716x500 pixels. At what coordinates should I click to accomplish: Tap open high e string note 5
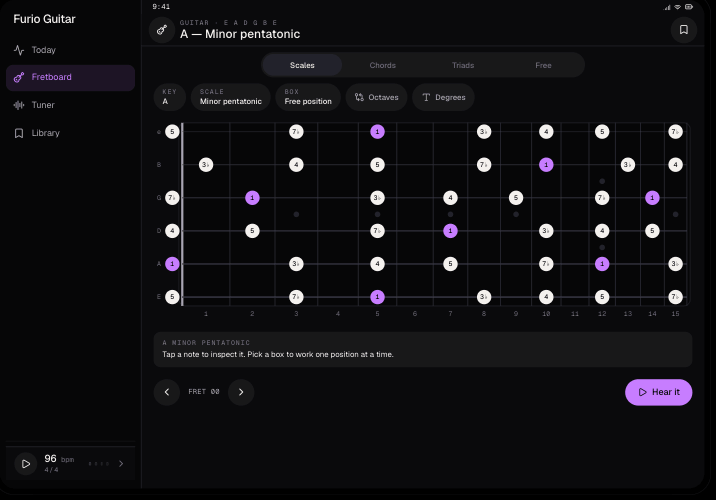(172, 132)
